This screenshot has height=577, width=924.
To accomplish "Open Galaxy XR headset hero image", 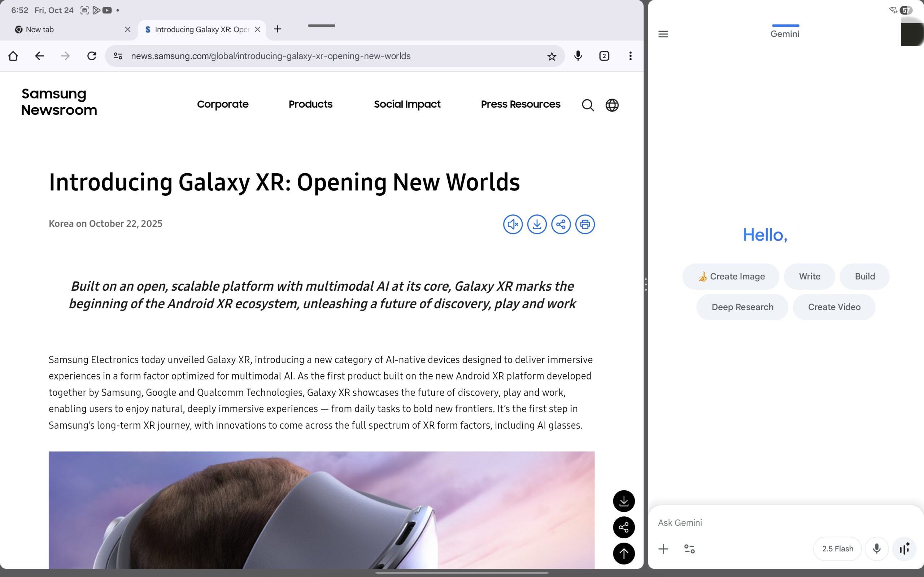I will 322,510.
